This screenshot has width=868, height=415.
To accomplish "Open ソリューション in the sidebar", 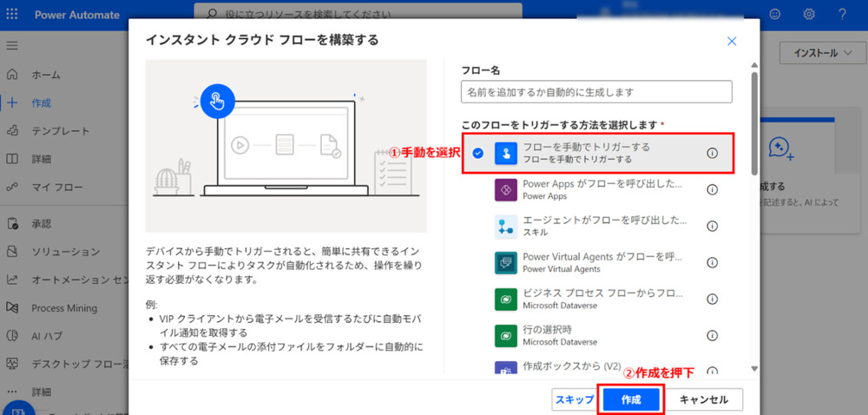I will (64, 252).
